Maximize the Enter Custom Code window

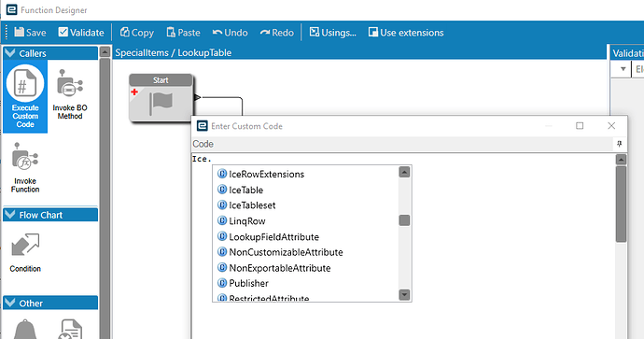point(580,126)
